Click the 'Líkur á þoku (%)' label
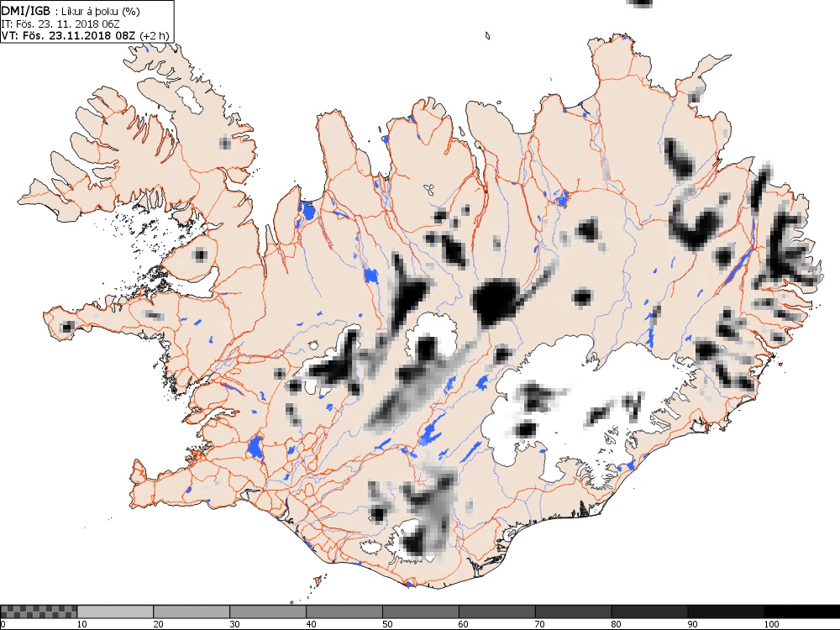This screenshot has width=840, height=630. tap(101, 12)
